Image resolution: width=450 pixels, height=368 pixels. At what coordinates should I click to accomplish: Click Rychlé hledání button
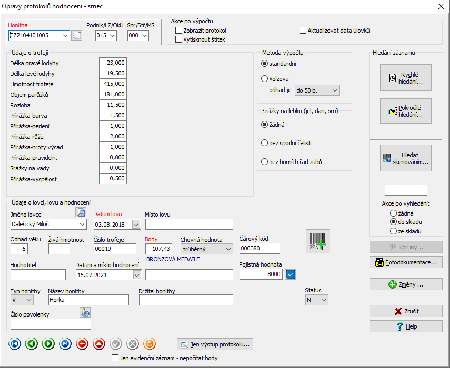(406, 78)
